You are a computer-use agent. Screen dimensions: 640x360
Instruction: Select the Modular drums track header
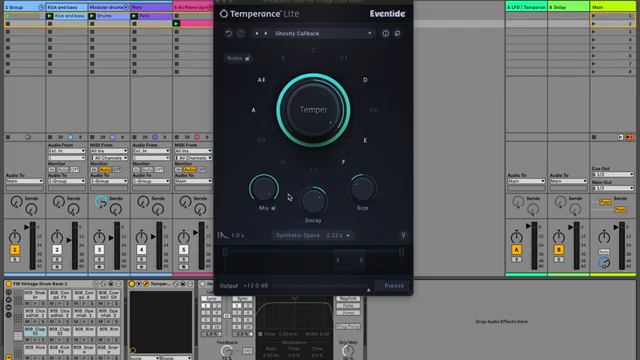tap(109, 7)
